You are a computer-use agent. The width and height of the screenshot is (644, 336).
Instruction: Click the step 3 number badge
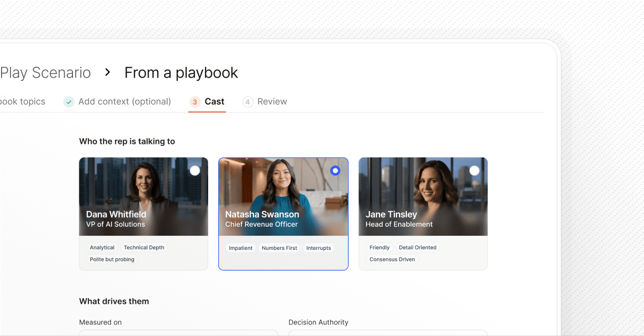point(195,102)
